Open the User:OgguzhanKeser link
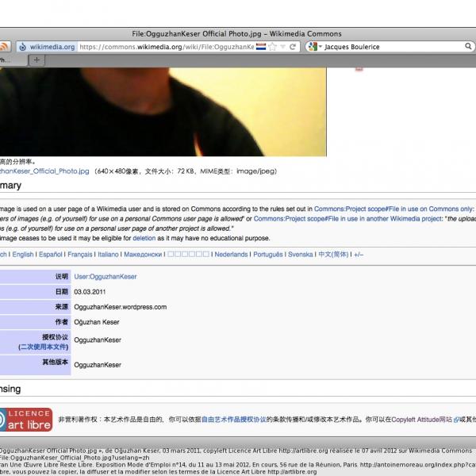 (106, 277)
